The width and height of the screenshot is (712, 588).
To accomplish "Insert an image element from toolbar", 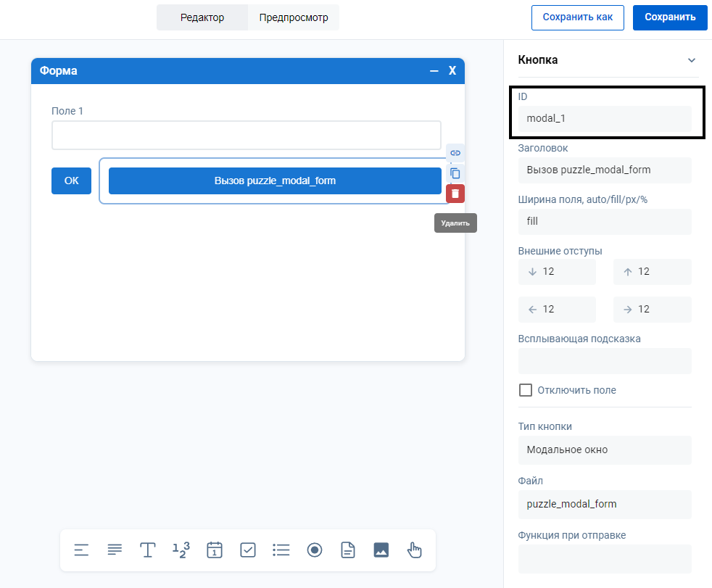I will click(x=381, y=550).
